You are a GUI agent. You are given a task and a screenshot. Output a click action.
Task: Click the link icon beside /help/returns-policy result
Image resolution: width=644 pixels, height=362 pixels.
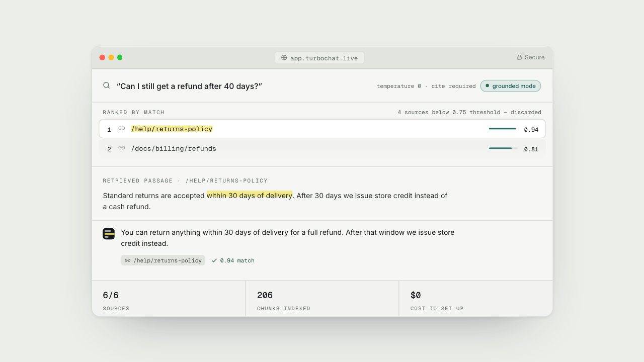[122, 129]
